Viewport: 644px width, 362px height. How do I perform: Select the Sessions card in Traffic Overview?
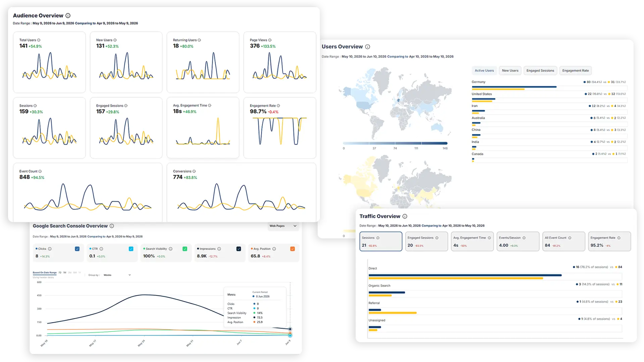[x=381, y=241]
